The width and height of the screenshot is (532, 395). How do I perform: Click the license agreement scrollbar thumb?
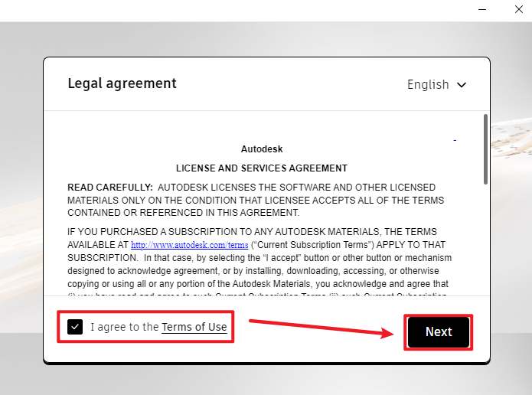[485, 149]
